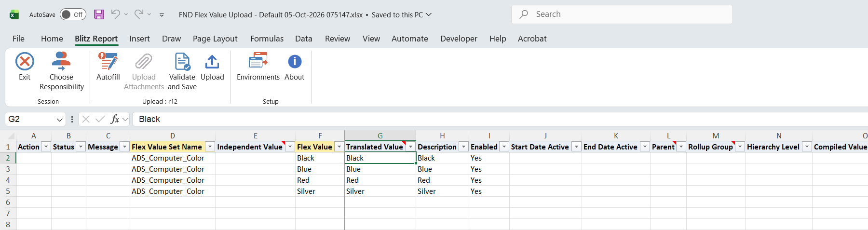868x230 pixels.
Task: Select ADS_Computer_Color cell in row 4
Action: [173, 180]
